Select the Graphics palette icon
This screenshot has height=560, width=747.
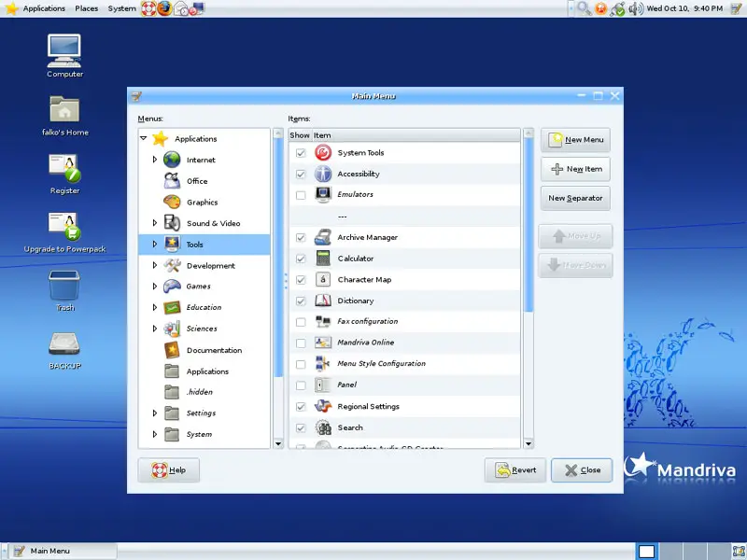172,202
